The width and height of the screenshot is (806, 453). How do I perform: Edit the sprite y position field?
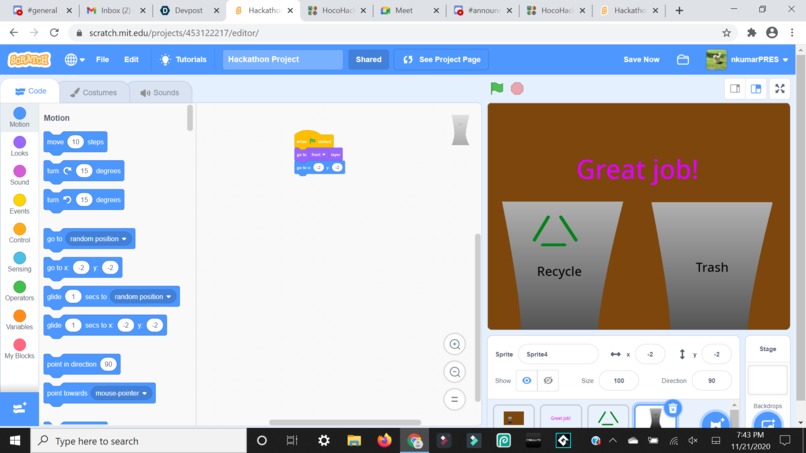tap(716, 354)
